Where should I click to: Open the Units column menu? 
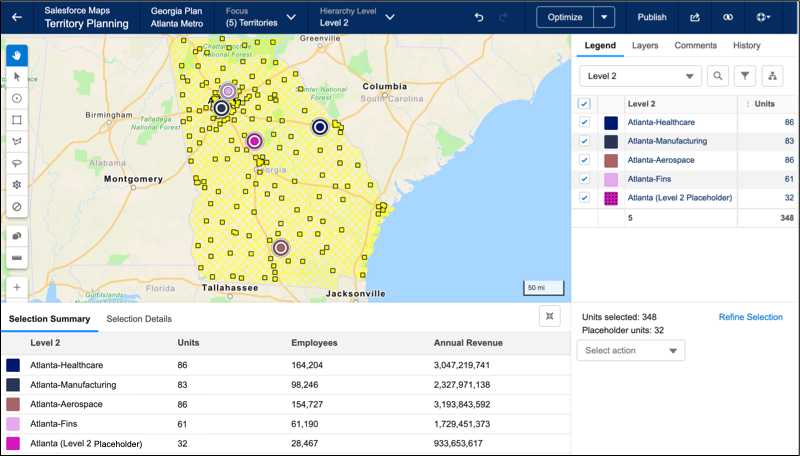(x=748, y=104)
